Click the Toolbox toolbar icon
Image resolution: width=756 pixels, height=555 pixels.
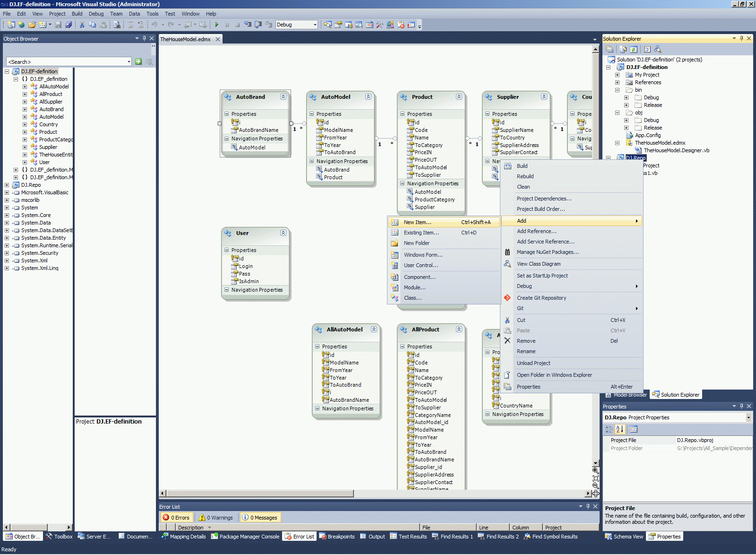[x=380, y=25]
